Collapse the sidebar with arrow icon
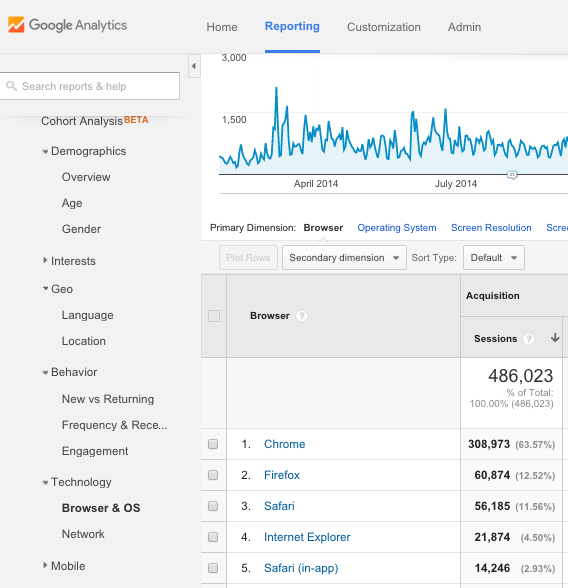 pyautogui.click(x=194, y=66)
